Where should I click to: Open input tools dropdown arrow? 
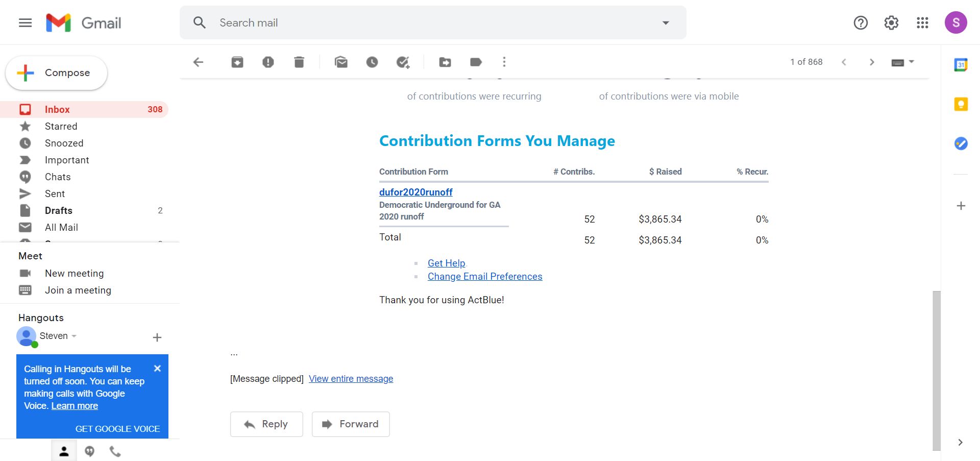[912, 62]
